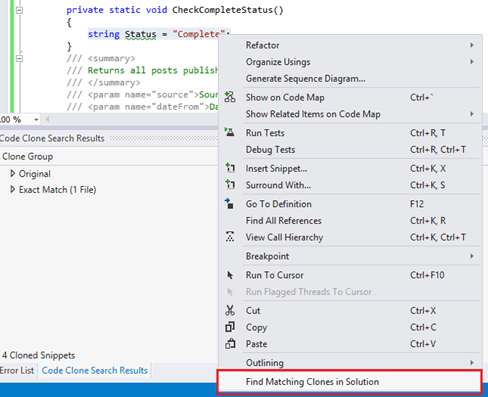
Task: Switch to Code Clone Search Results tab
Action: pyautogui.click(x=95, y=371)
